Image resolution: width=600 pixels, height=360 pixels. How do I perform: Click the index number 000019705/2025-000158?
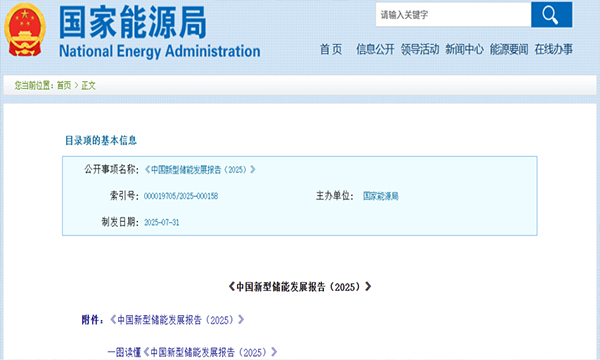181,196
